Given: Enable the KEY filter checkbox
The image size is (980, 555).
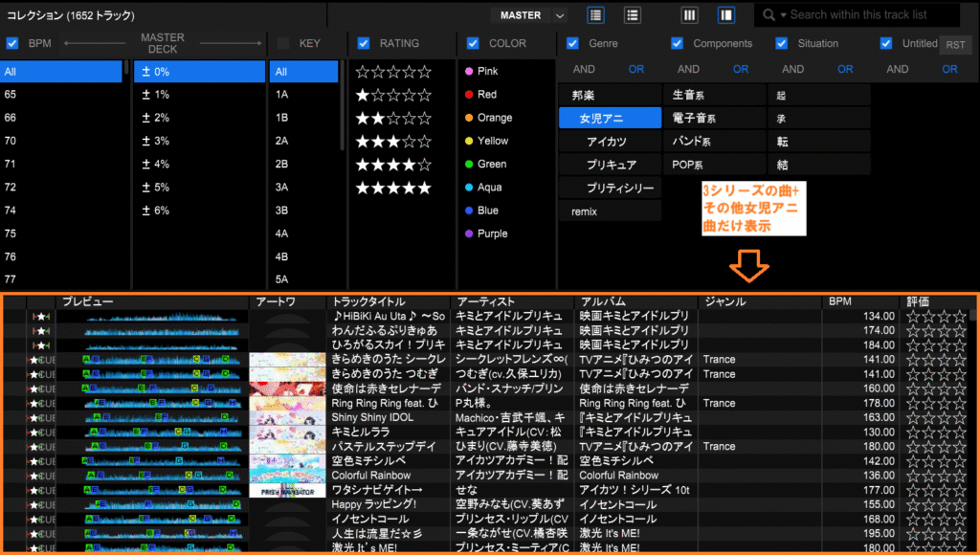Looking at the screenshot, I should coord(283,43).
